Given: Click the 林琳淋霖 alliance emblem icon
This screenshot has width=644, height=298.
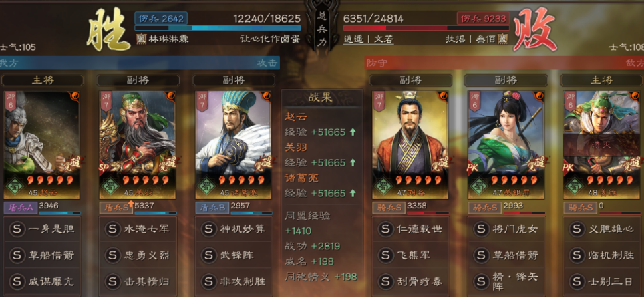Looking at the screenshot, I should tap(141, 39).
